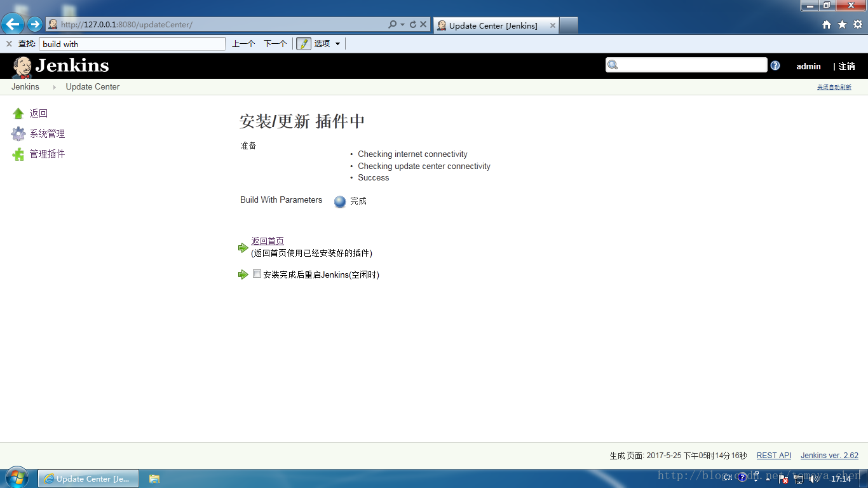Image resolution: width=868 pixels, height=488 pixels.
Task: Click the find text field containing build with
Action: [132, 44]
